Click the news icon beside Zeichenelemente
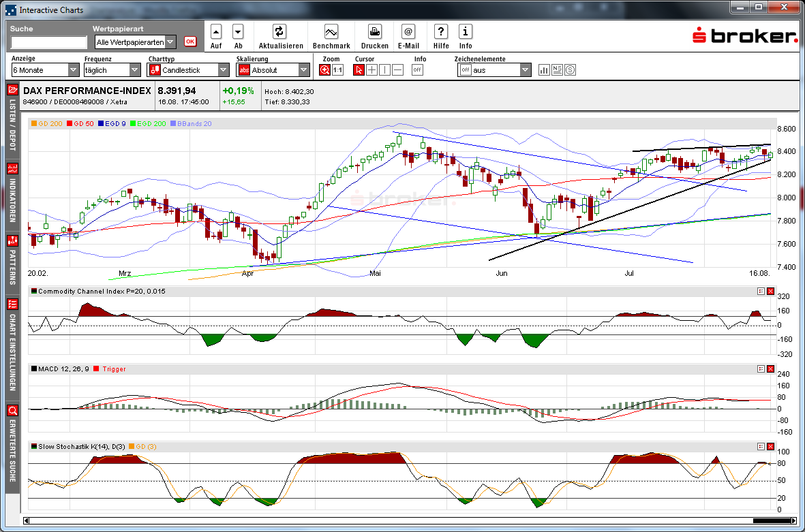The width and height of the screenshot is (805, 532). tap(557, 69)
